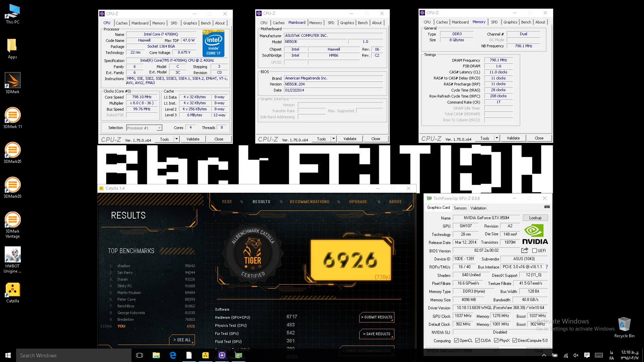
Task: Open the Validation tab in GPU-Z
Action: (x=478, y=208)
